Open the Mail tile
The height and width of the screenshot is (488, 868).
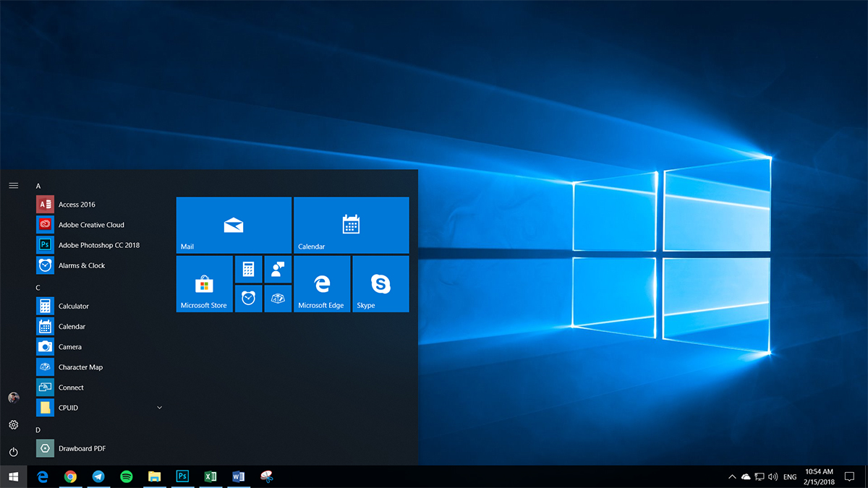233,224
